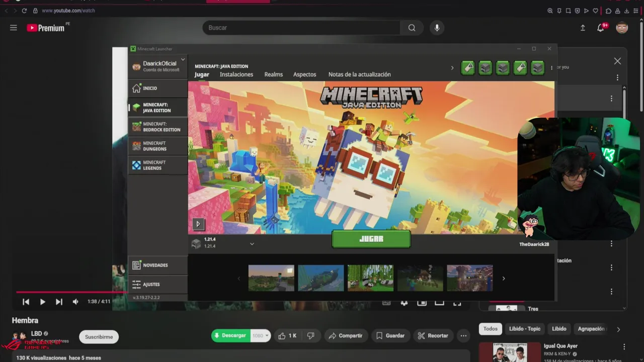Switch to the Realms tab
This screenshot has width=644, height=362.
273,74
